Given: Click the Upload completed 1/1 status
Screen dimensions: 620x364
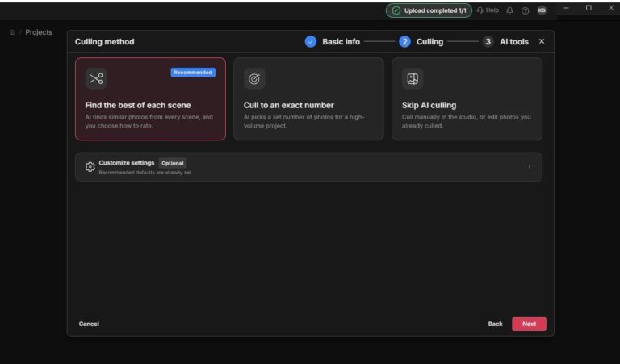Looking at the screenshot, I should click(x=429, y=10).
